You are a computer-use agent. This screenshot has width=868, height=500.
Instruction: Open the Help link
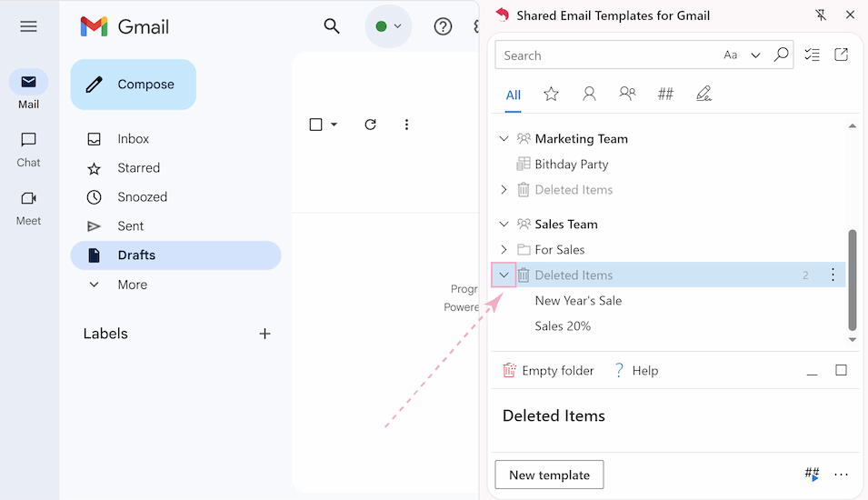pos(636,370)
